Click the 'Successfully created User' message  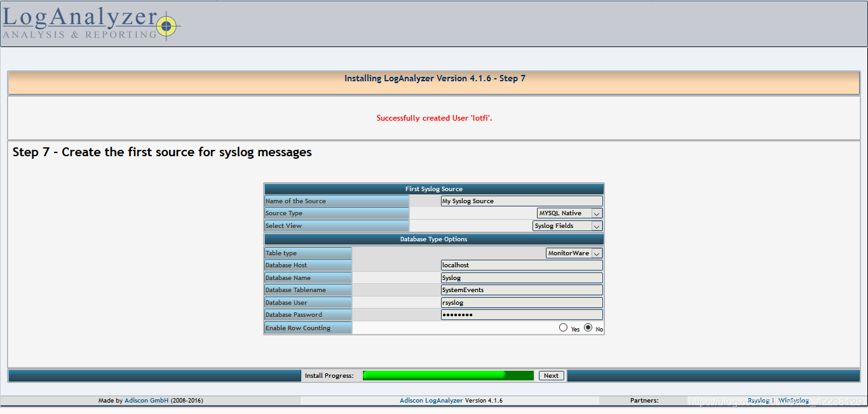pos(435,118)
